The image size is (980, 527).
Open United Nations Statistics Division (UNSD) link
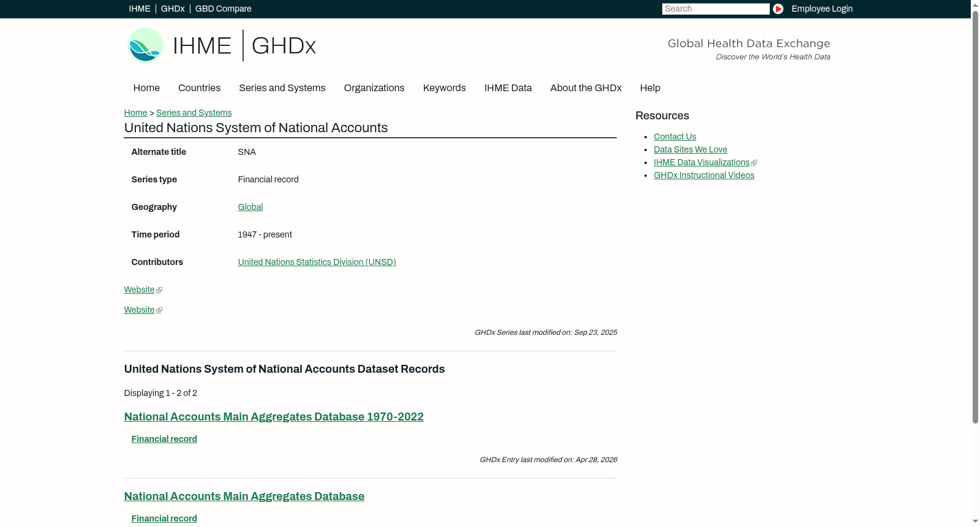(317, 262)
